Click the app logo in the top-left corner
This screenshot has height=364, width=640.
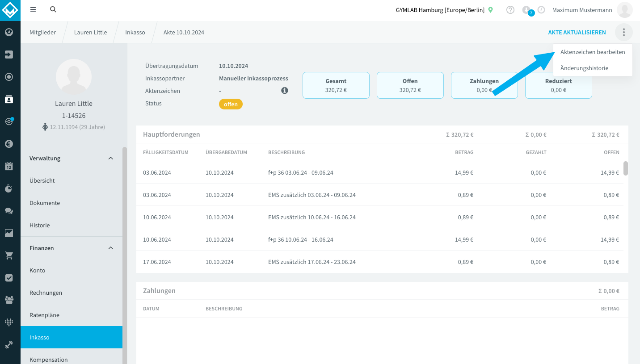(10, 10)
